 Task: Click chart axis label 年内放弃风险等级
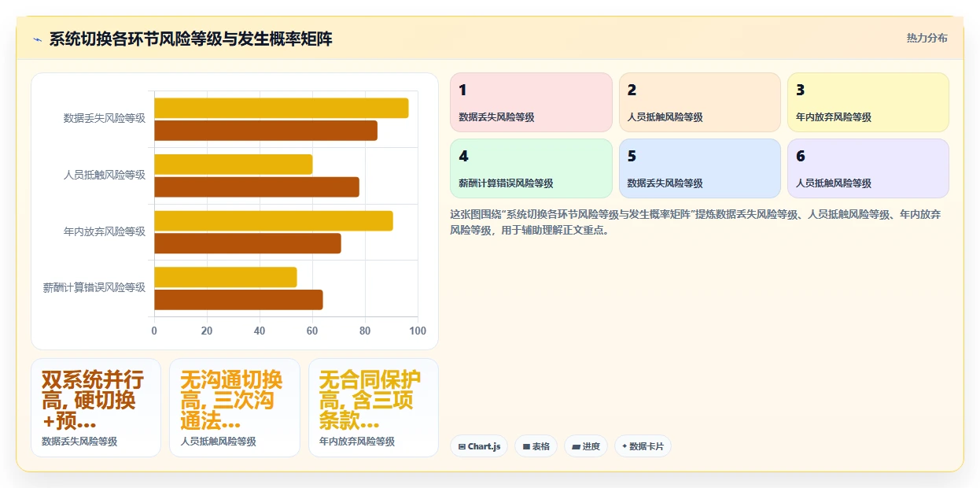(105, 231)
